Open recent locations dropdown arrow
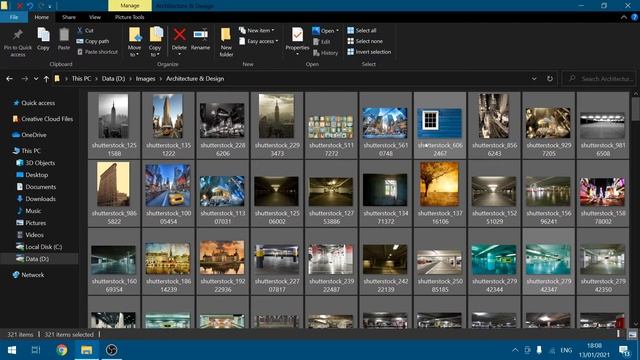The height and width of the screenshot is (360, 640). (x=36, y=79)
